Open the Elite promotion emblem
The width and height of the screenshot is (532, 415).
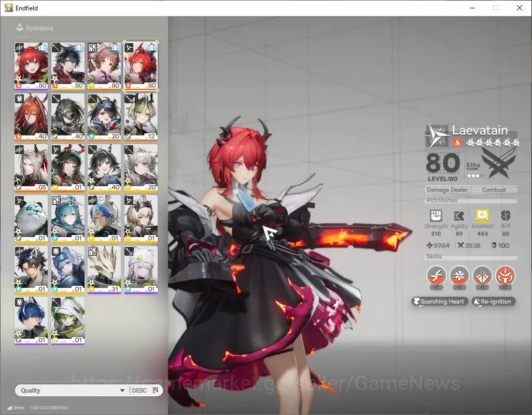pos(498,164)
